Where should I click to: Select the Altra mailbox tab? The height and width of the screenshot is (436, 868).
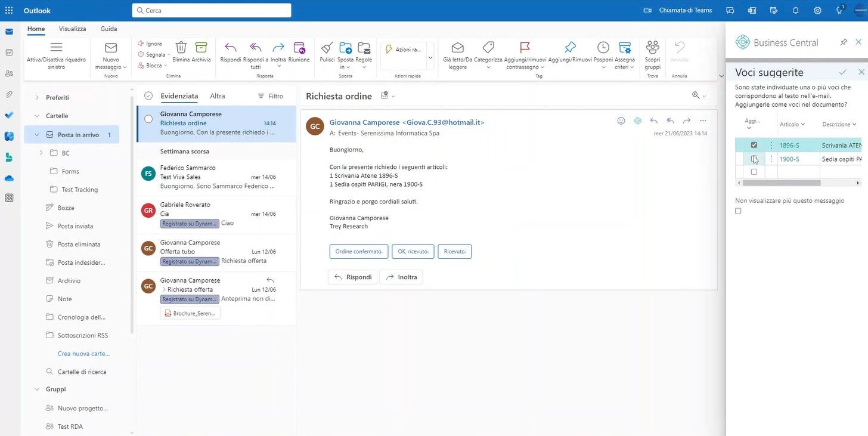[217, 95]
